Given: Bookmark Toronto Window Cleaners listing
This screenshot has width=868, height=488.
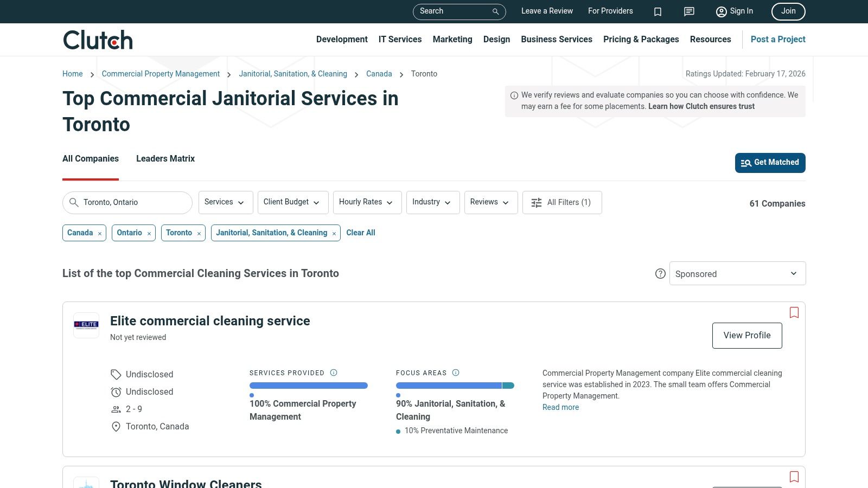Looking at the screenshot, I should (x=794, y=477).
